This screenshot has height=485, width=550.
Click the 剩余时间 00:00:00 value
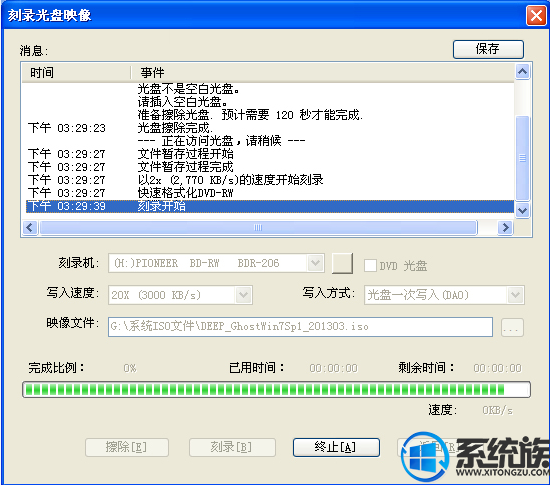point(497,368)
